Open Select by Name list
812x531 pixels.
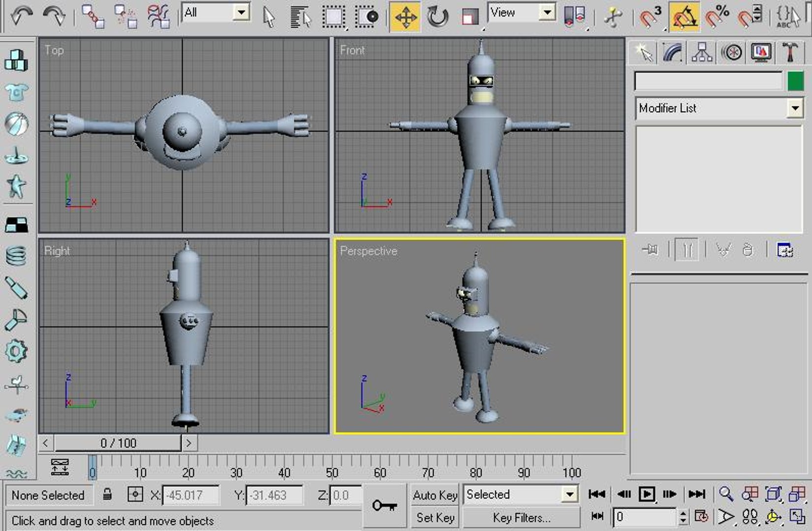tap(300, 18)
